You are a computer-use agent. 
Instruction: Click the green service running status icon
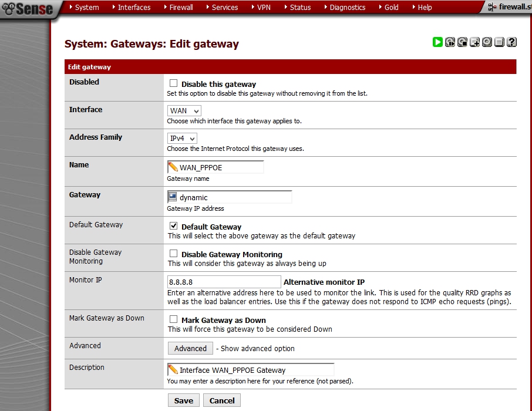pos(437,42)
